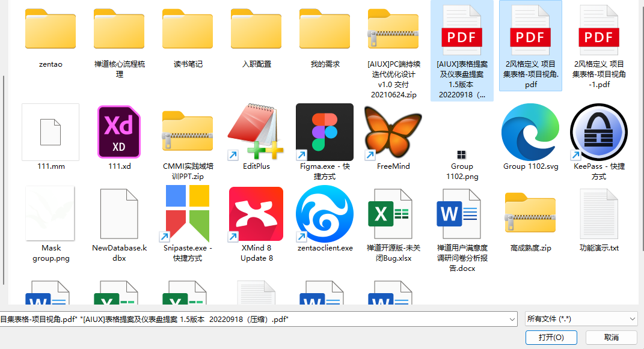This screenshot has width=644, height=349.
Task: Click the 取消 button
Action: [x=612, y=338]
